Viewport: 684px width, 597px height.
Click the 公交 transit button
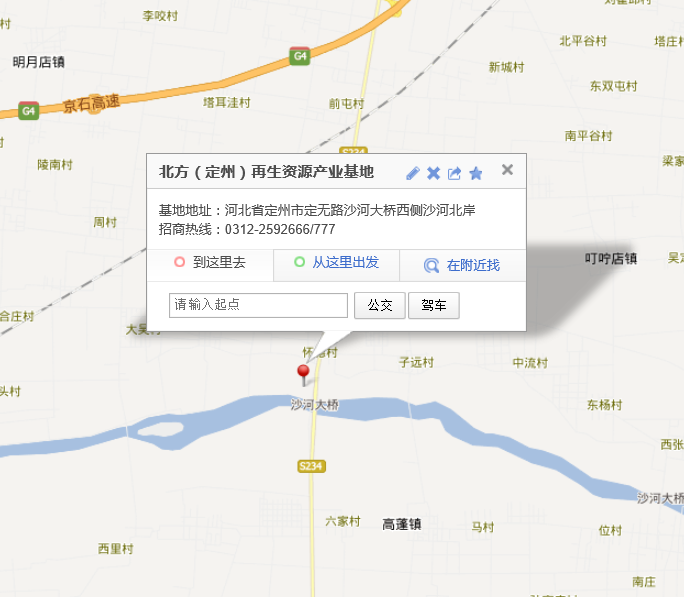[x=380, y=305]
